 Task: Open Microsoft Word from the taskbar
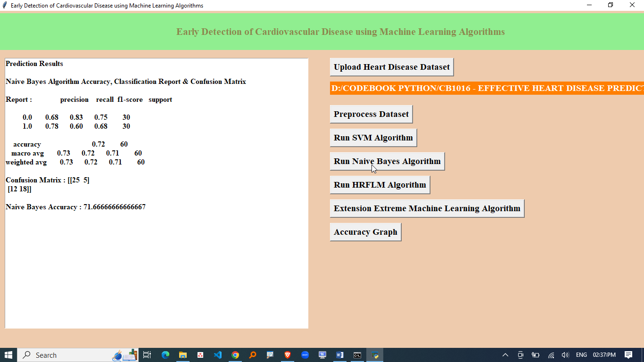pyautogui.click(x=340, y=355)
